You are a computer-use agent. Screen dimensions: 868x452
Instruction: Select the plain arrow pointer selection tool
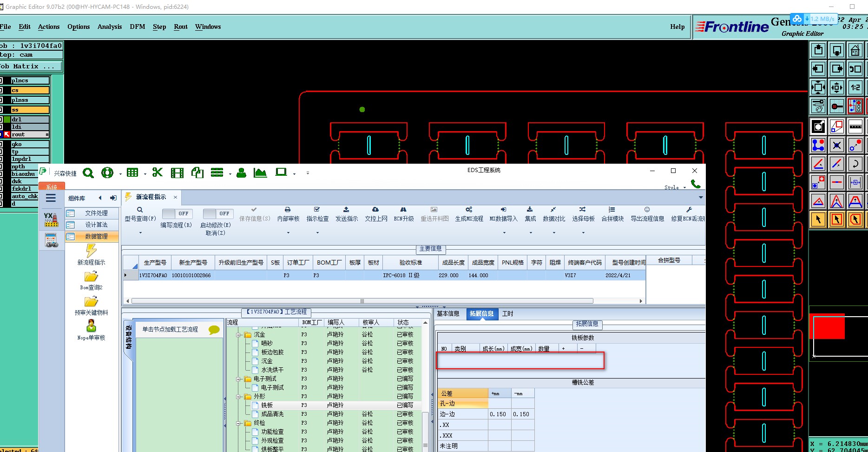pyautogui.click(x=818, y=219)
